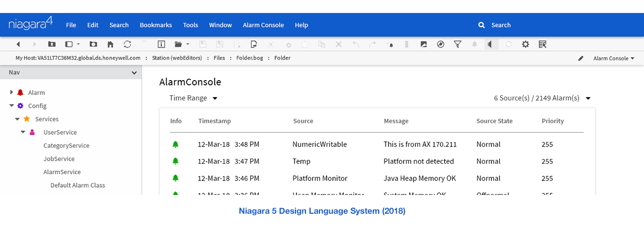
Task: Open the Window menu
Action: 221,25
